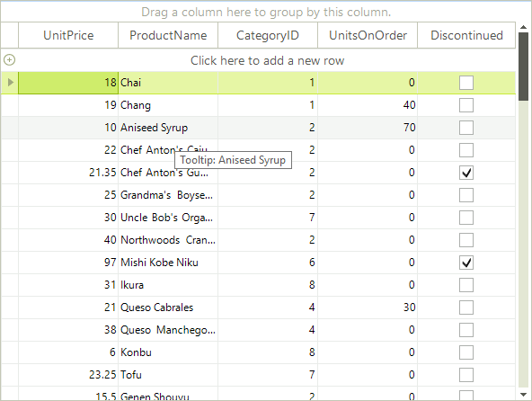
Task: Check Discontinued for Ikura row
Action: pos(466,285)
